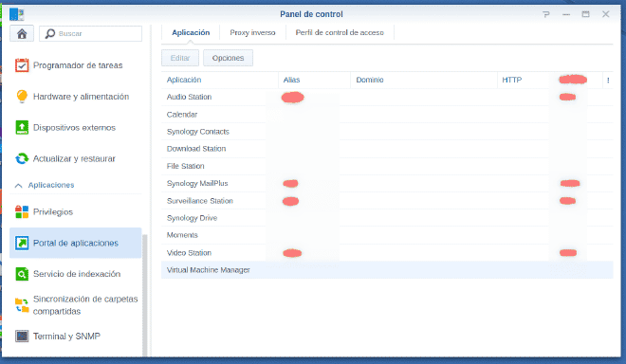Viewport: 626px width, 364px height.
Task: Click the sidebar vertical scrollbar
Action: pos(144,295)
